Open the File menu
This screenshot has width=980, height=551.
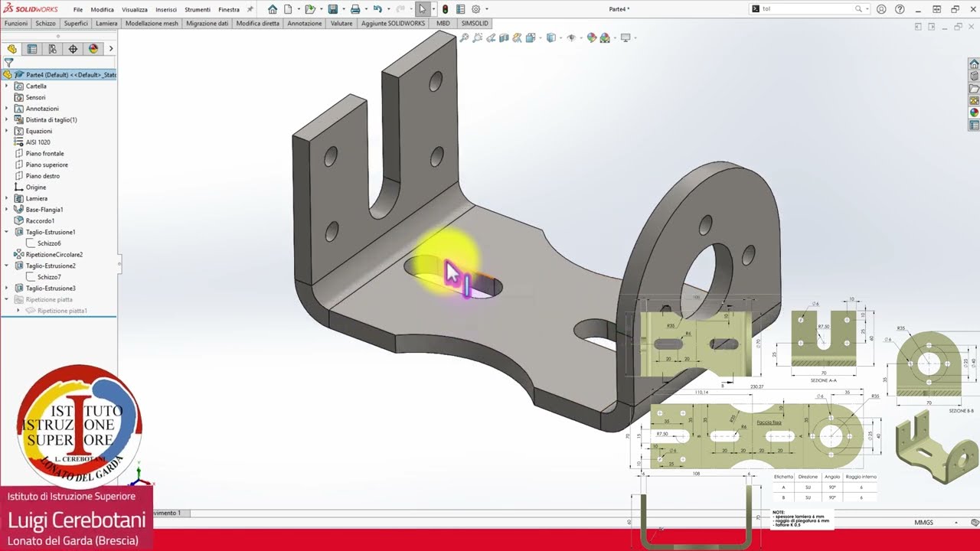78,10
